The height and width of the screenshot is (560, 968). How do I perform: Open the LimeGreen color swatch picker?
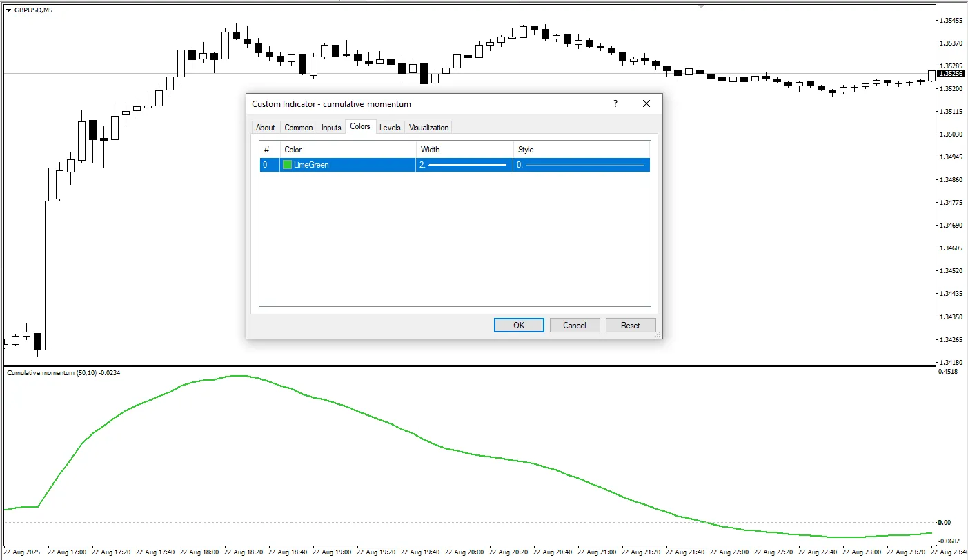(x=286, y=164)
